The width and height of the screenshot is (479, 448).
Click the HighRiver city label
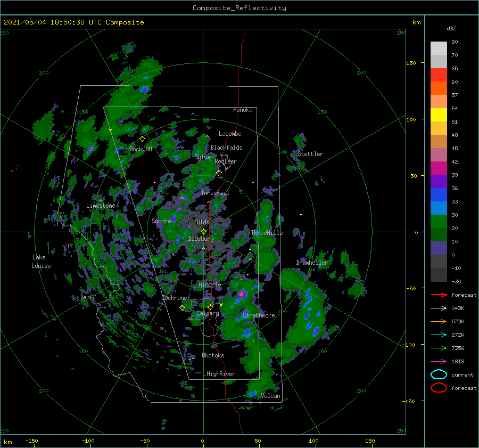pos(221,374)
